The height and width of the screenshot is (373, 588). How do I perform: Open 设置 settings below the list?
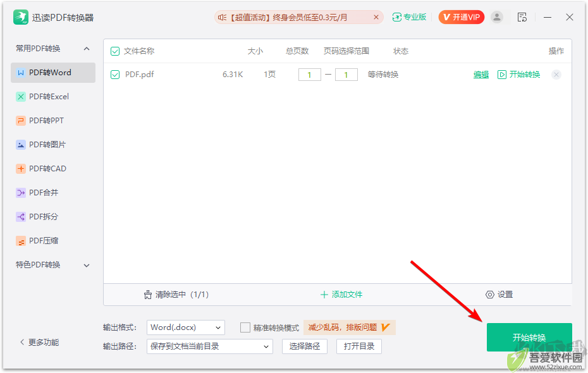[x=499, y=295]
